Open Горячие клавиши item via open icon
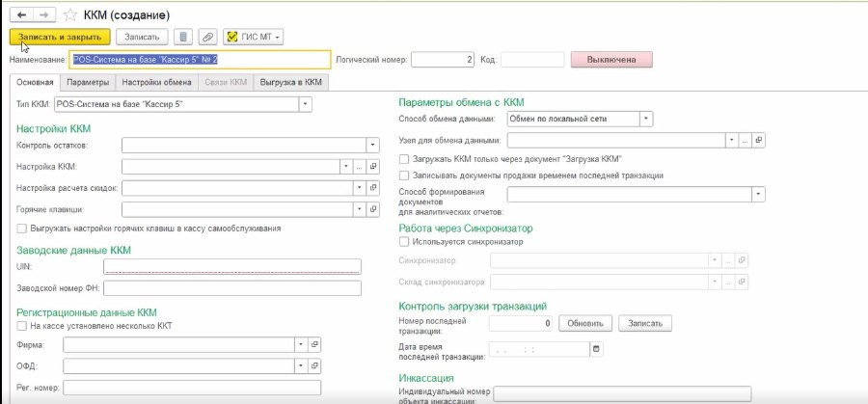Image resolution: width=868 pixels, height=404 pixels. 373,210
